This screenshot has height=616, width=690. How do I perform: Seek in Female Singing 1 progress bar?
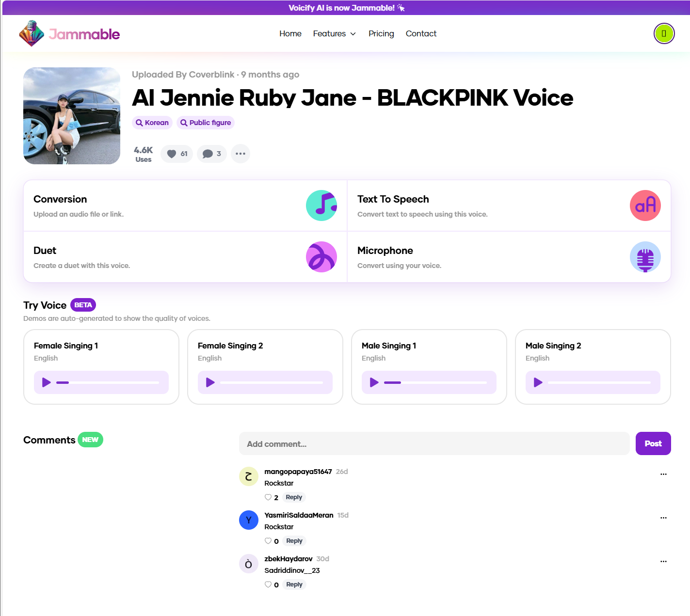[x=108, y=382]
